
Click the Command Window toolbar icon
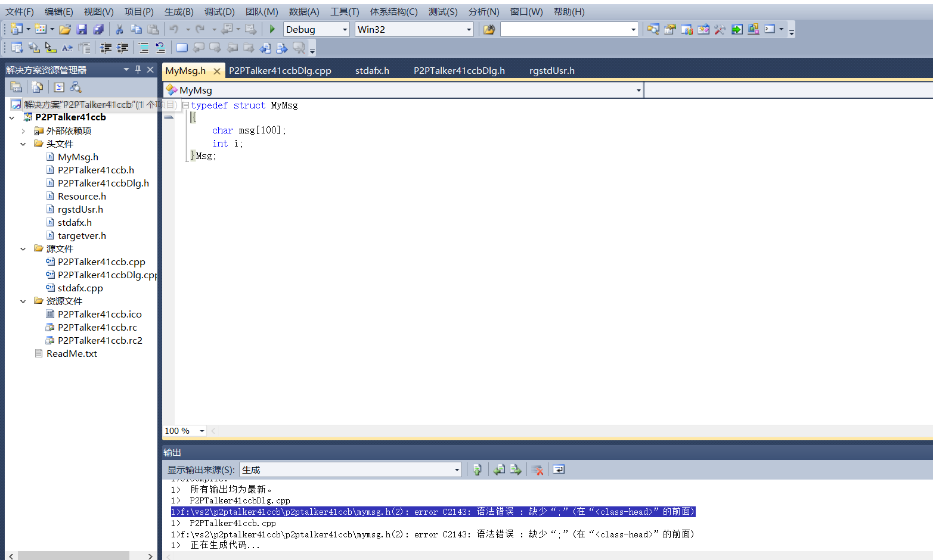[x=770, y=29]
